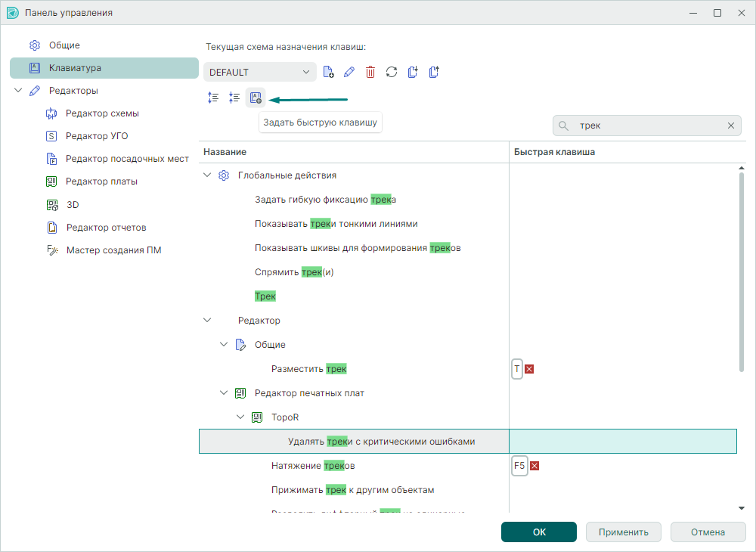Click the circular arrows reset icon
756x552 pixels.
pos(391,72)
